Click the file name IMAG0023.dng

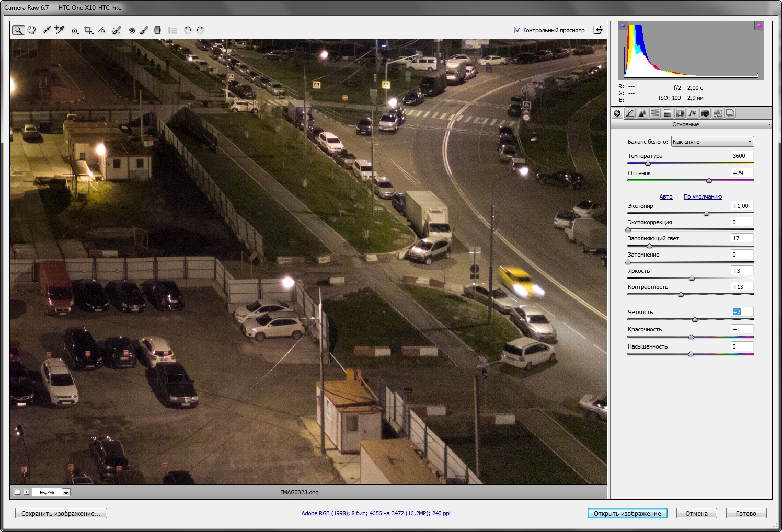coord(300,492)
